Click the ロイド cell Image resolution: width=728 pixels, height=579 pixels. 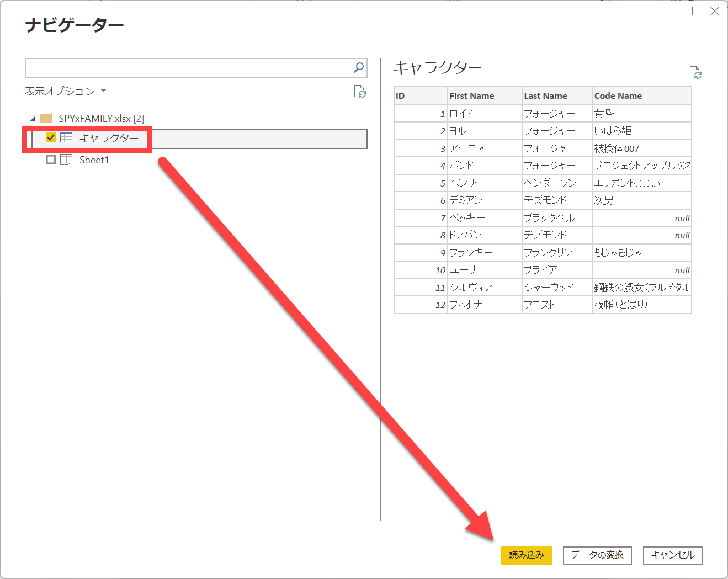tap(485, 114)
